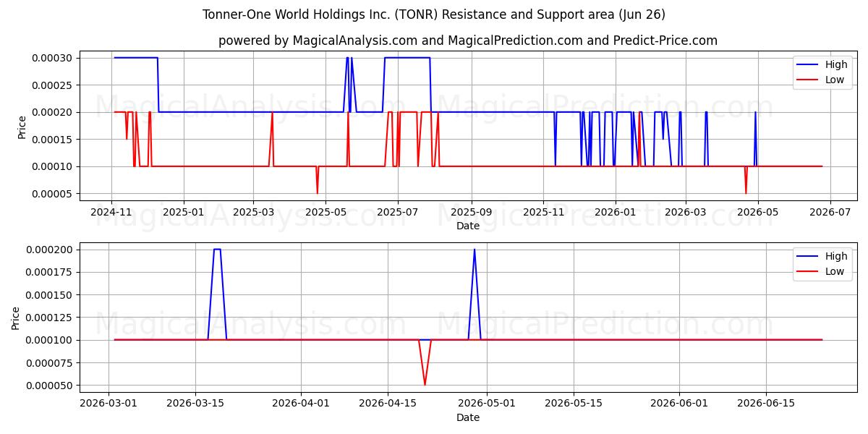Image resolution: width=868 pixels, height=434 pixels.
Task: Click the 'Low' label in bottom chart legend
Action: (x=835, y=271)
